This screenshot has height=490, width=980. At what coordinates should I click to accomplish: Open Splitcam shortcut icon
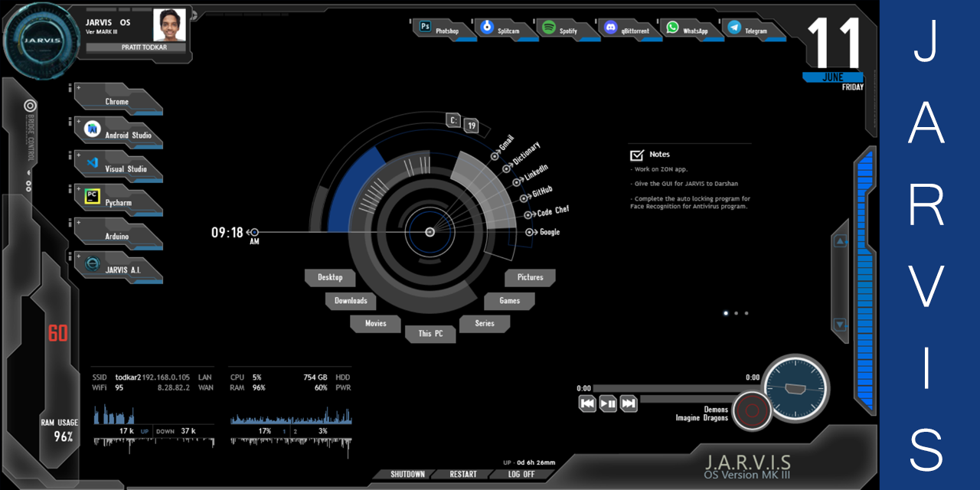[487, 27]
